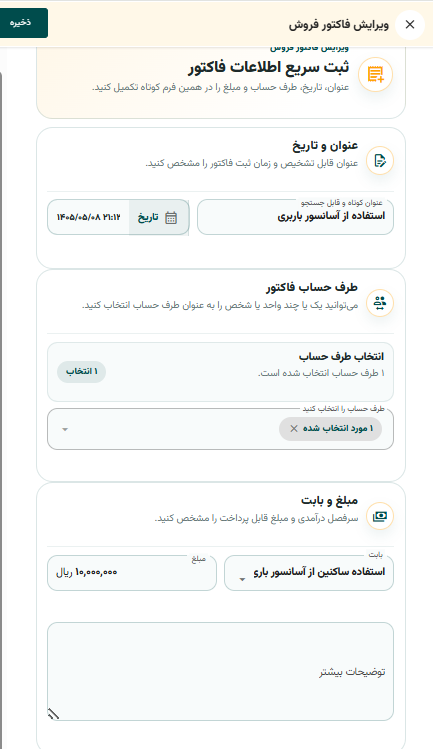Open the 'استفاده ساکنین از آسانسور باری' combo box
Screen dimensions: 433x749
pos(309,573)
